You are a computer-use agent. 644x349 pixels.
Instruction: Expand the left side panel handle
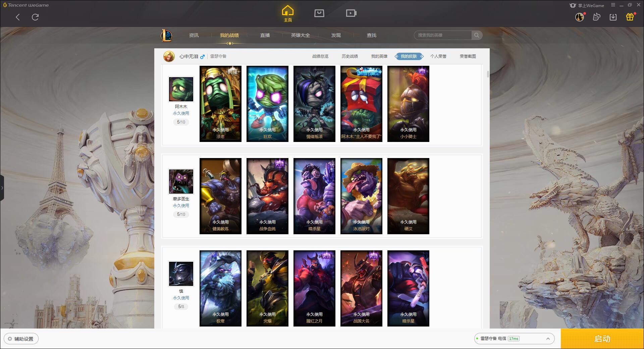[x=2, y=188]
